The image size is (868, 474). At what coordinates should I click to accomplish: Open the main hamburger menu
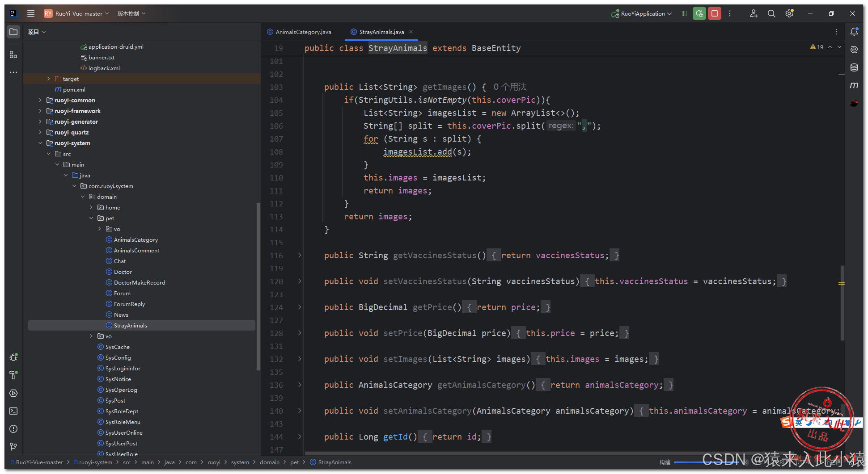tap(31, 13)
